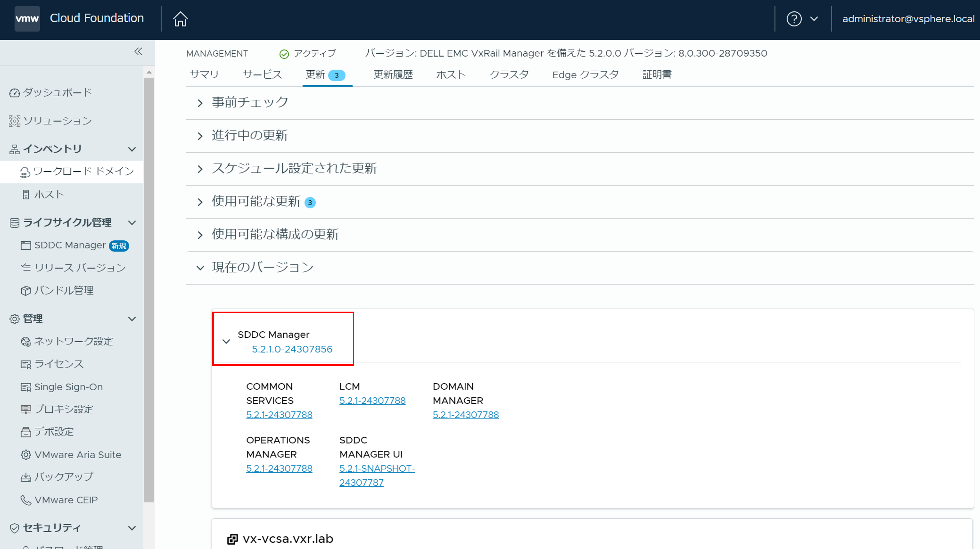Open SDDC MANAGER UI snapshot version link
The width and height of the screenshot is (980, 549).
pyautogui.click(x=377, y=476)
